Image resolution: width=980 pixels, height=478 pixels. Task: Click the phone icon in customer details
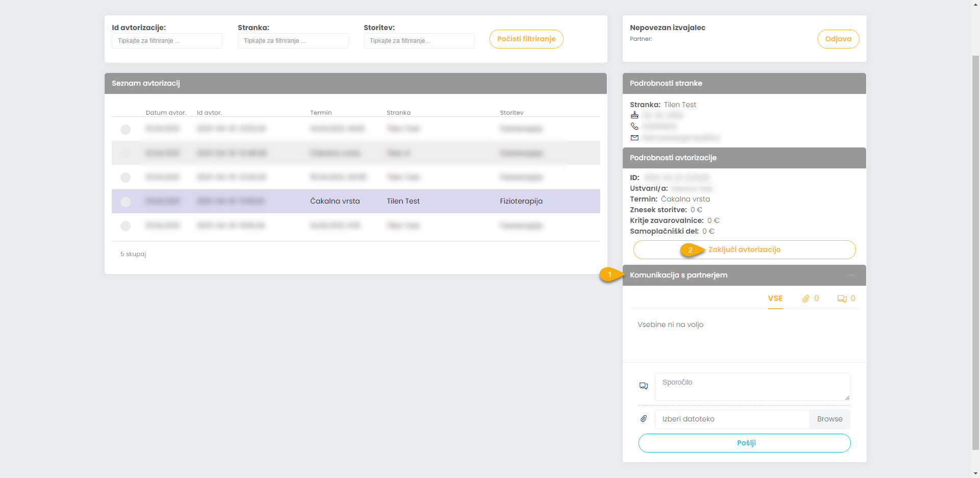(634, 126)
